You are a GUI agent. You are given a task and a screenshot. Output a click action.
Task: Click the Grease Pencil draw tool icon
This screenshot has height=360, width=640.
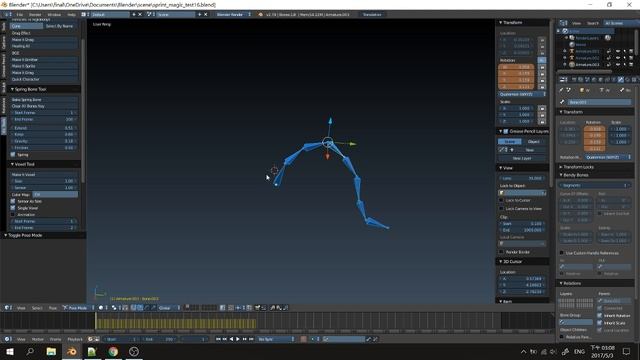point(502,150)
